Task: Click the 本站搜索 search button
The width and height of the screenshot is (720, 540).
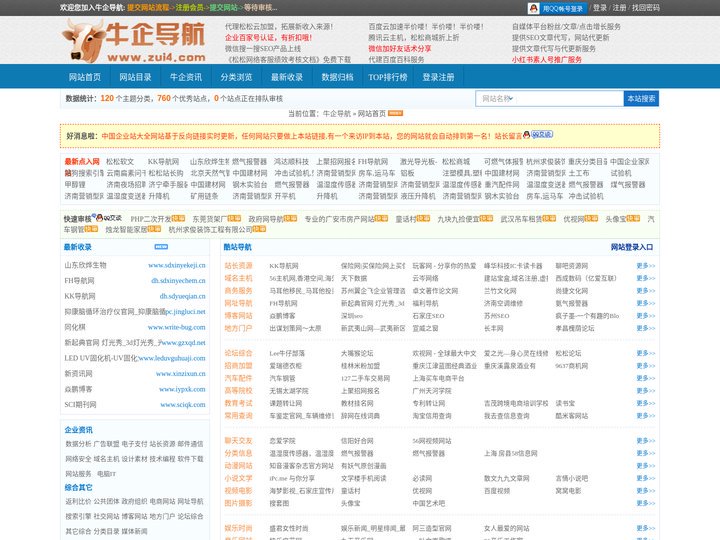Action: 641,98
